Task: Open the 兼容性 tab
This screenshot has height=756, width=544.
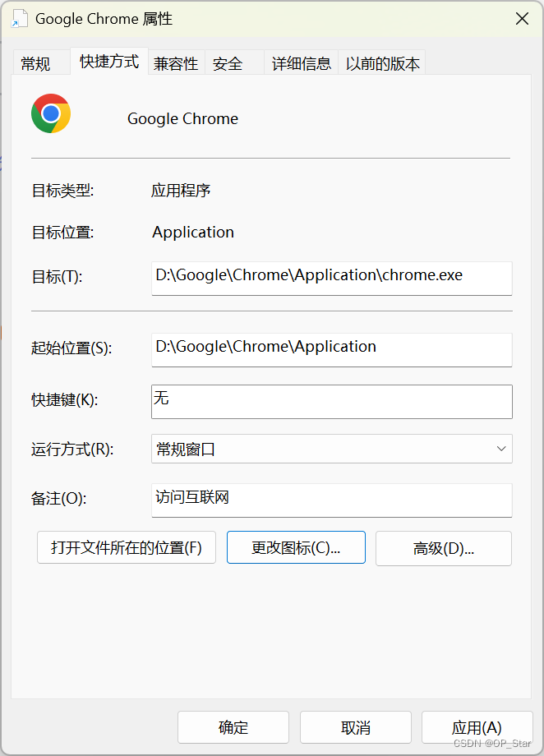Action: pos(176,63)
